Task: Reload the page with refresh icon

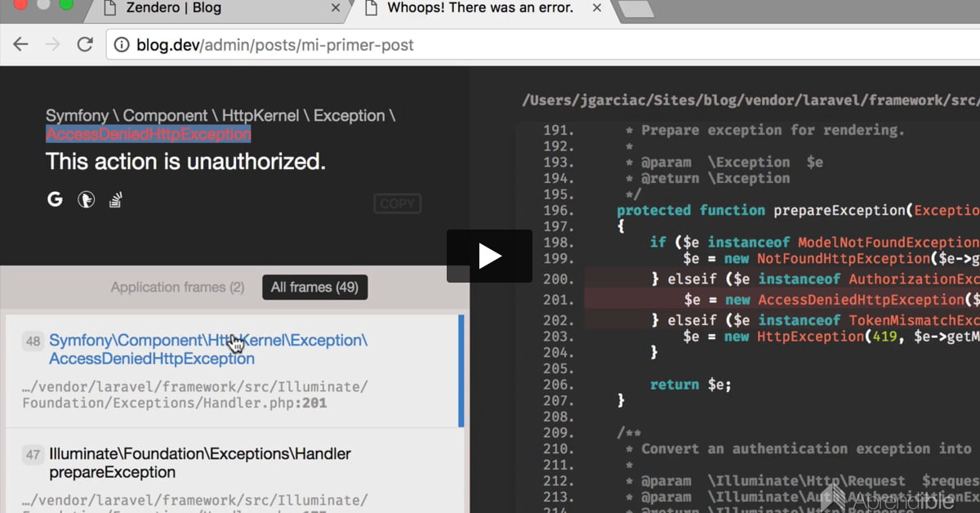Action: click(x=85, y=45)
